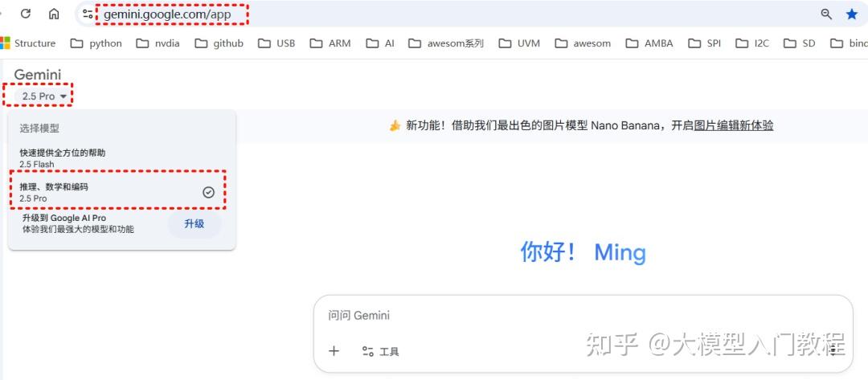Click the Gemini logo text
868x380 pixels.
point(38,75)
